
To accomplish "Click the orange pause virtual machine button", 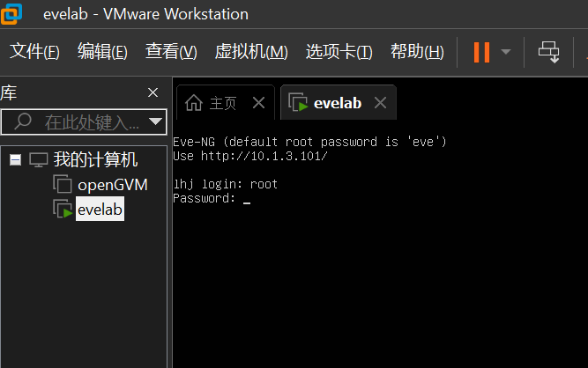I will (x=480, y=52).
